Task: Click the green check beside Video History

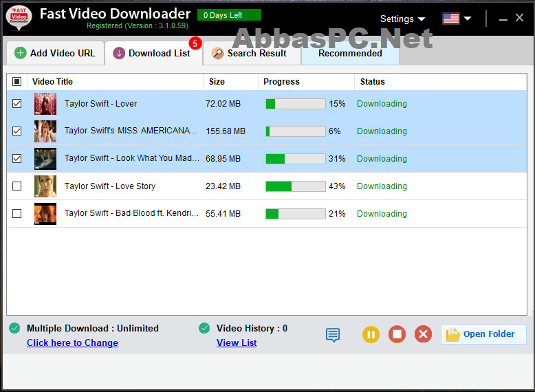Action: coord(204,328)
